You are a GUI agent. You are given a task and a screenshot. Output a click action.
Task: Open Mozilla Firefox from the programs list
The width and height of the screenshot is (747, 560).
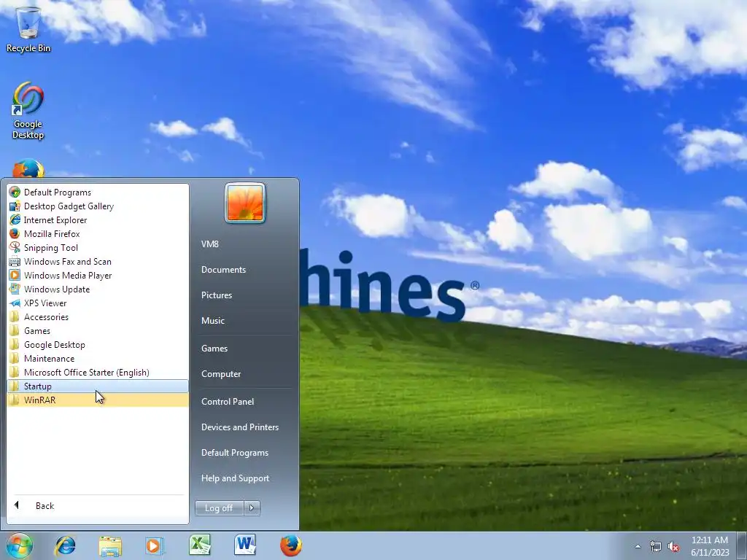coord(98,234)
